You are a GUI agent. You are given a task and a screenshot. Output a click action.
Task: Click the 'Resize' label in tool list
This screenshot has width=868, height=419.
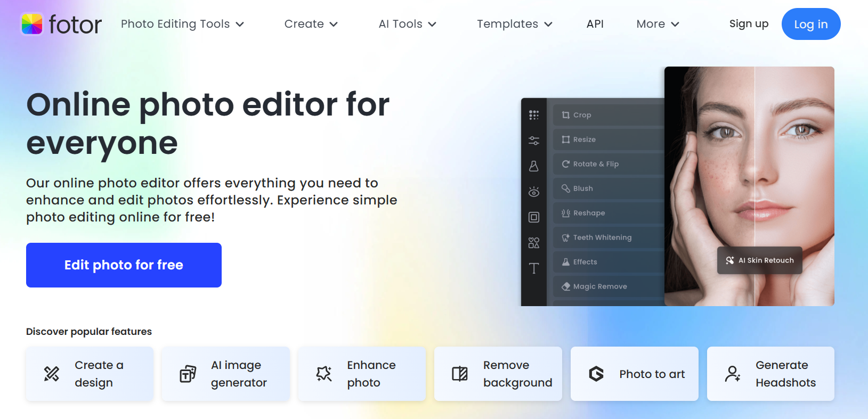[585, 139]
